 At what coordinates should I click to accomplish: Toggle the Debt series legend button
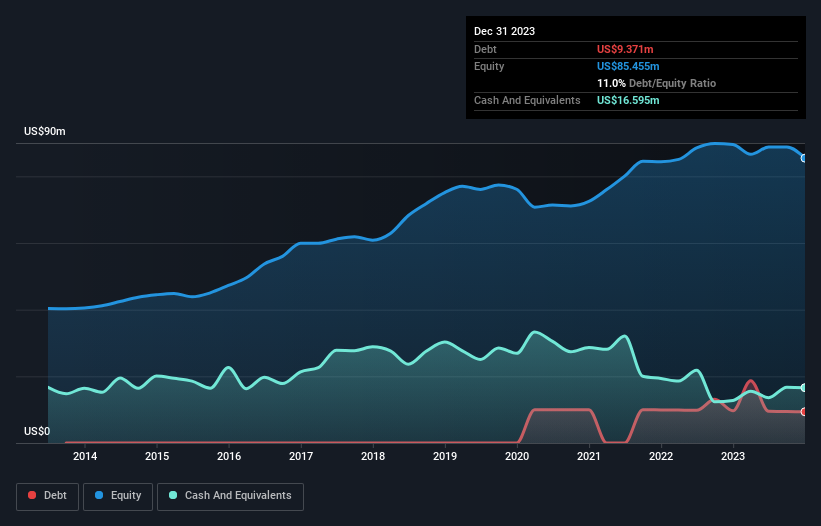(48, 496)
